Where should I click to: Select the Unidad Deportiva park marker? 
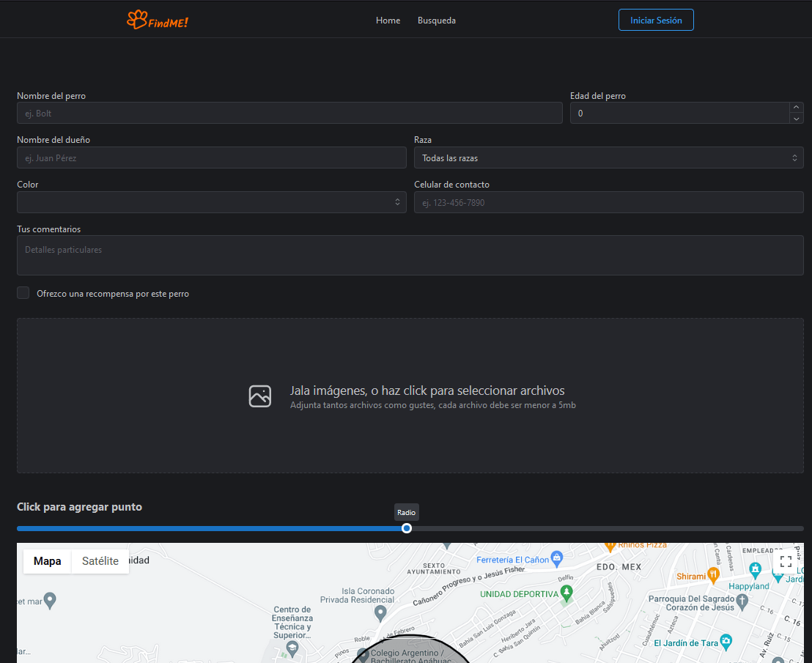(565, 592)
